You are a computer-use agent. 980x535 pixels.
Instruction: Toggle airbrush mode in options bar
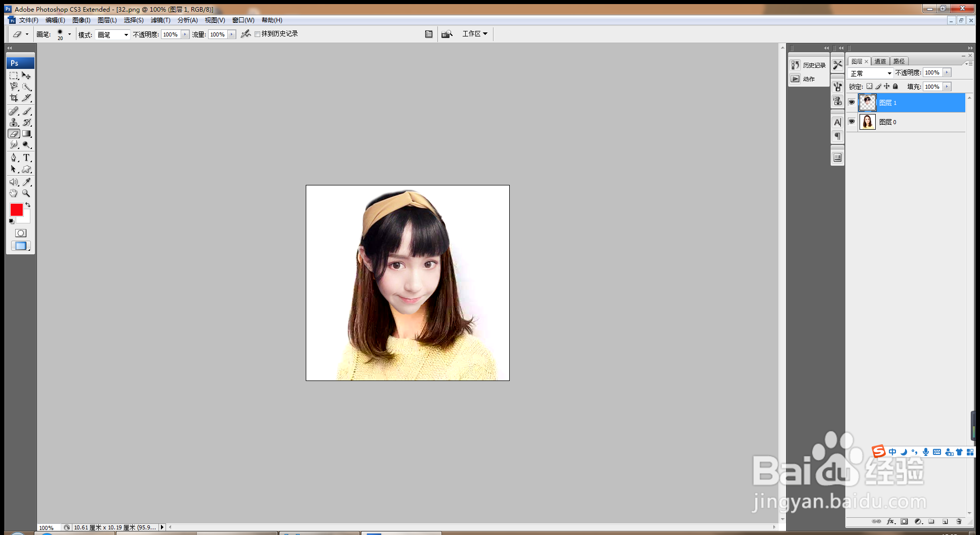tap(246, 34)
